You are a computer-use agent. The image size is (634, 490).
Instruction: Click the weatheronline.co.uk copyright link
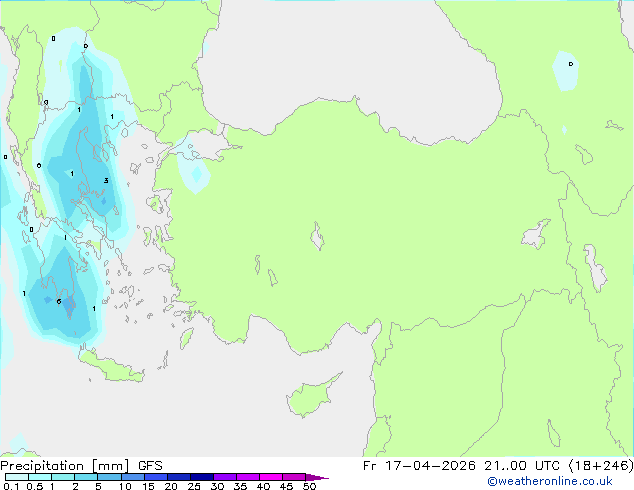[550, 481]
